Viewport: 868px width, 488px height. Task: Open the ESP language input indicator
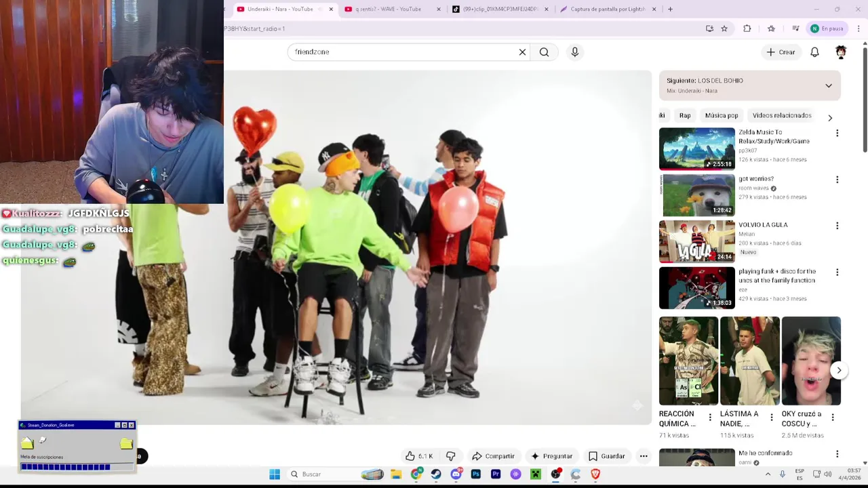coord(800,474)
